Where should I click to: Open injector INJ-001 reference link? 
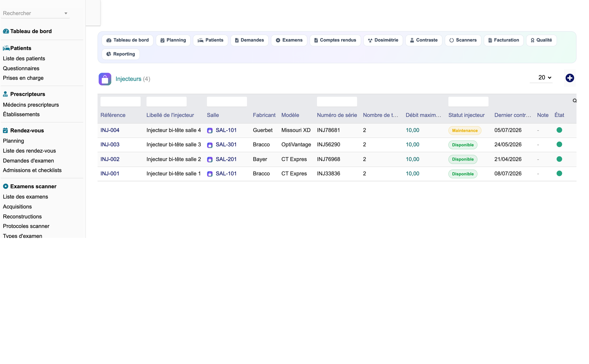(x=110, y=174)
